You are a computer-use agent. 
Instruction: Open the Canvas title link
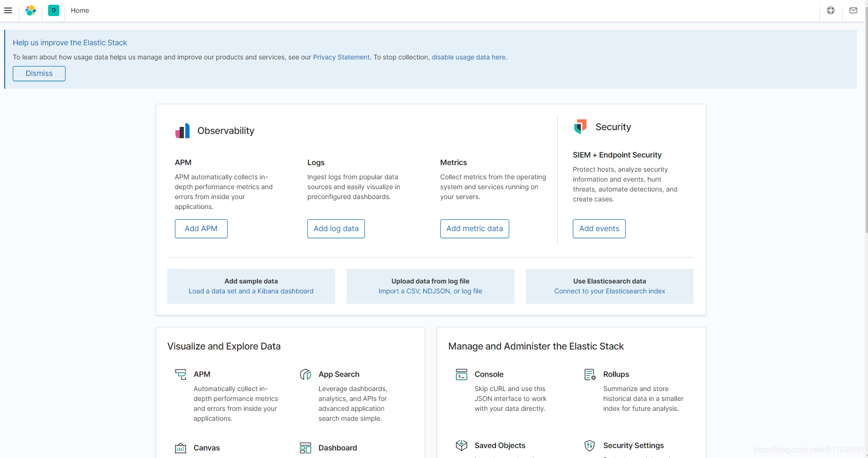point(207,448)
